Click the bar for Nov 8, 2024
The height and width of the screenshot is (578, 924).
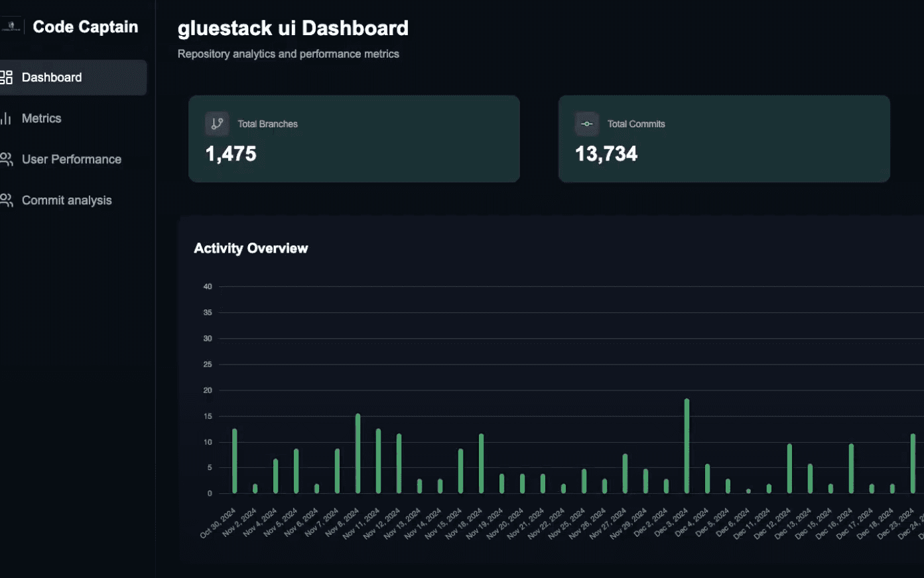[x=358, y=453]
